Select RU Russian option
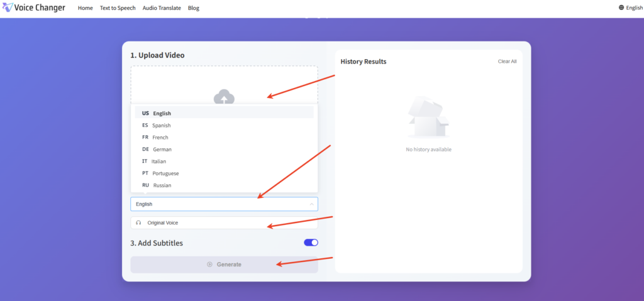644x301 pixels. 225,185
